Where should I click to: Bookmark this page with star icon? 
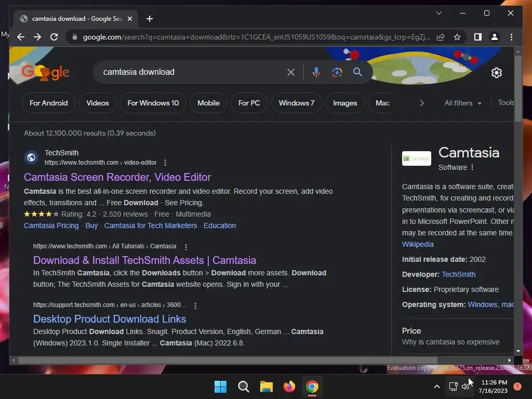(x=457, y=37)
